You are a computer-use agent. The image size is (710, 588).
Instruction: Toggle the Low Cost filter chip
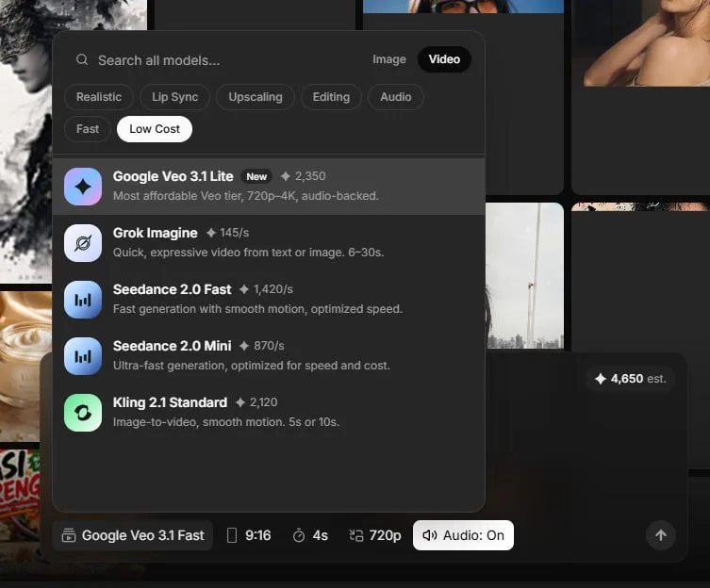155,129
